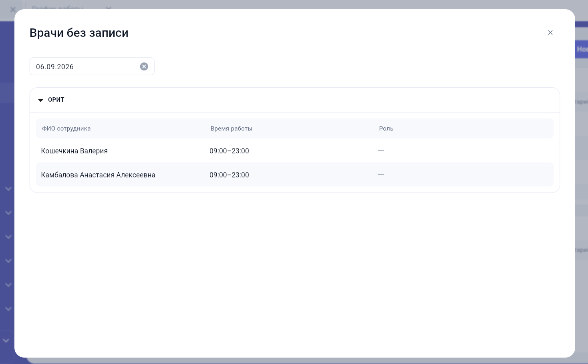The image size is (588, 364).
Task: Focus the date field showing 06.09.2026
Action: [x=92, y=66]
